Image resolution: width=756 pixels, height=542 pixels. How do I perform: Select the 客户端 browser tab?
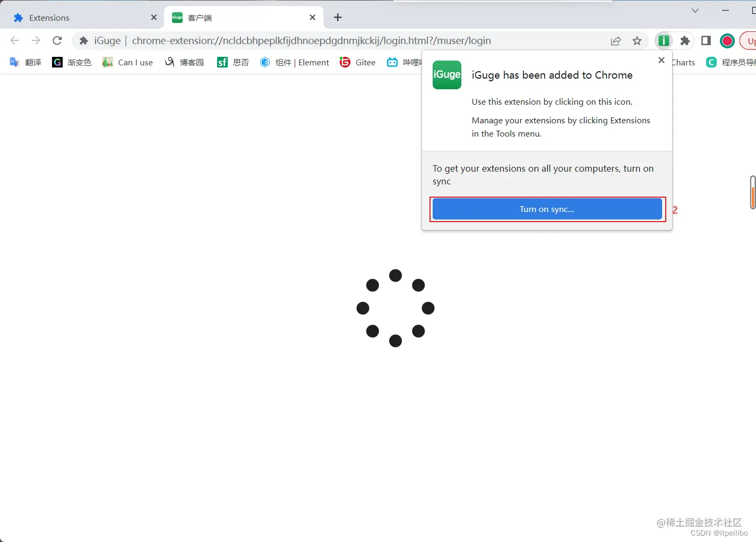(244, 18)
